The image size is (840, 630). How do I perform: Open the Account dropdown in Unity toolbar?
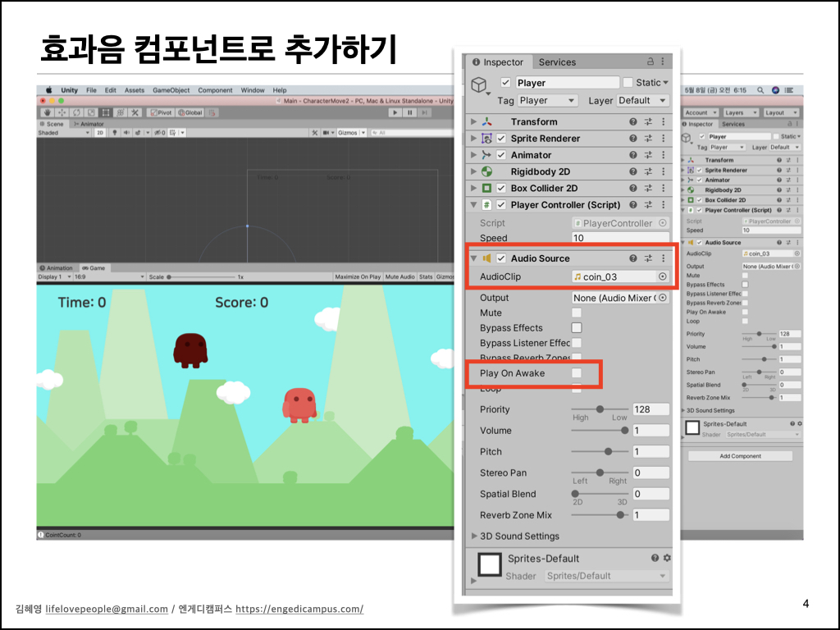coord(701,112)
